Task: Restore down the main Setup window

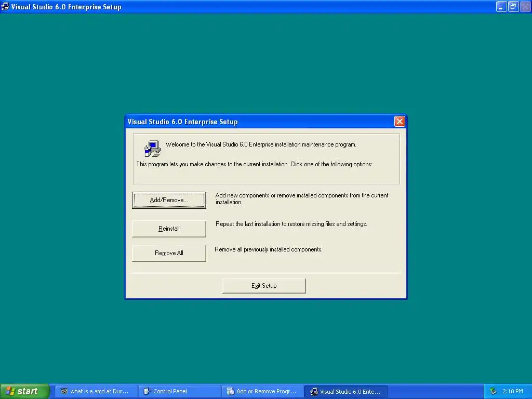Action: click(x=513, y=6)
